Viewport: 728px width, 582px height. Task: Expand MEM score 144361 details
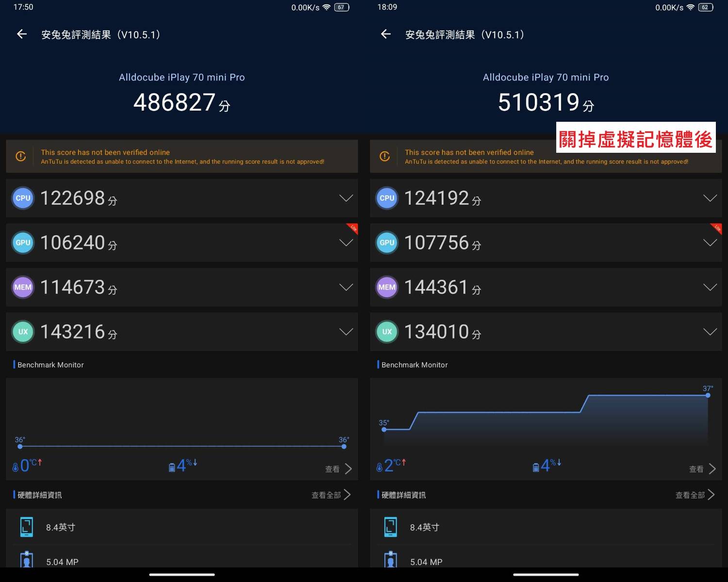[x=710, y=287]
